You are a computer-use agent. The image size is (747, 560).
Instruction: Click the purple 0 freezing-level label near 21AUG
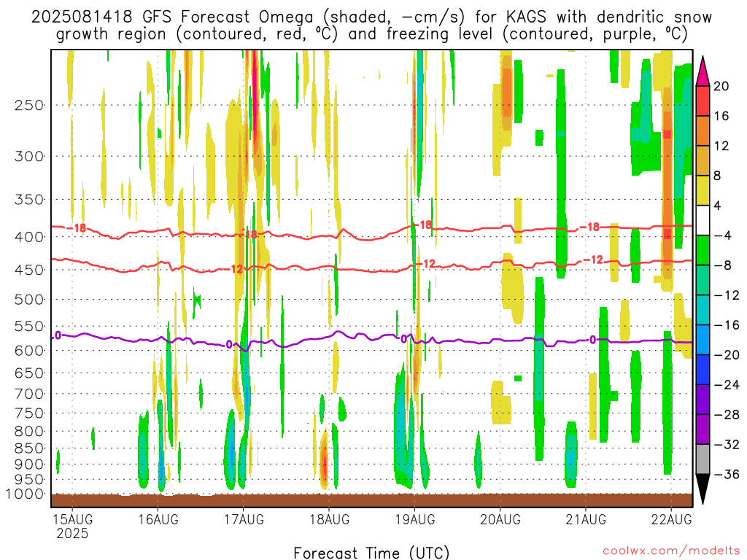tap(592, 340)
